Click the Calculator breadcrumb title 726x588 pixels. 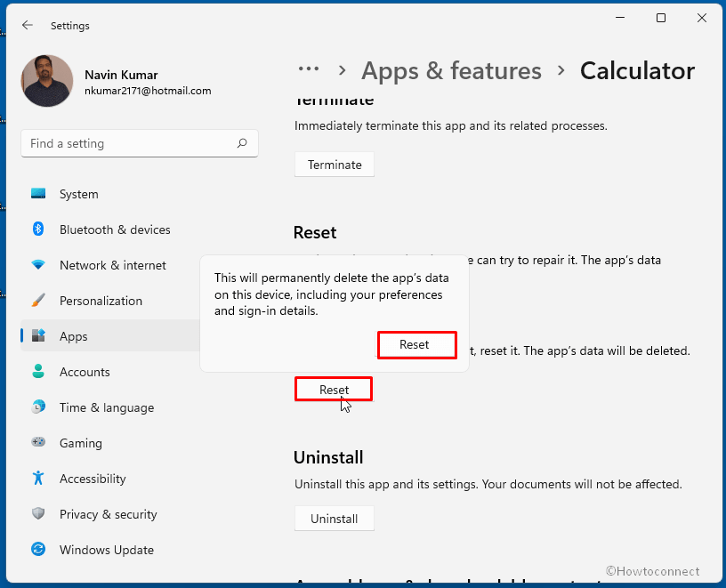(x=637, y=71)
